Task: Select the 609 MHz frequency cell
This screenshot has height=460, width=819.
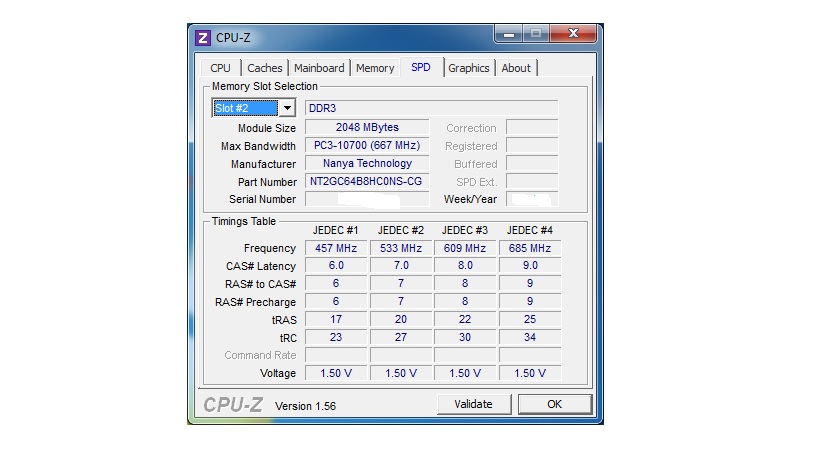Action: (x=465, y=248)
